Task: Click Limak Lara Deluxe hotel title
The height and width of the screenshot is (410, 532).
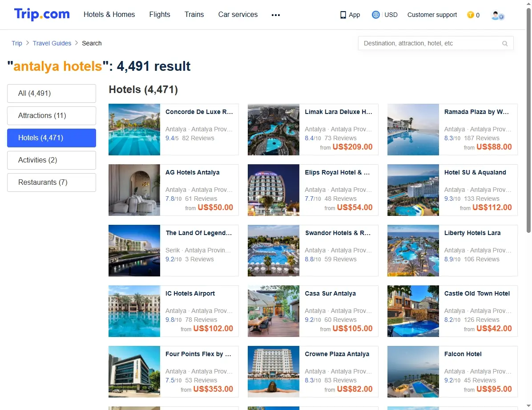Action: [x=338, y=112]
